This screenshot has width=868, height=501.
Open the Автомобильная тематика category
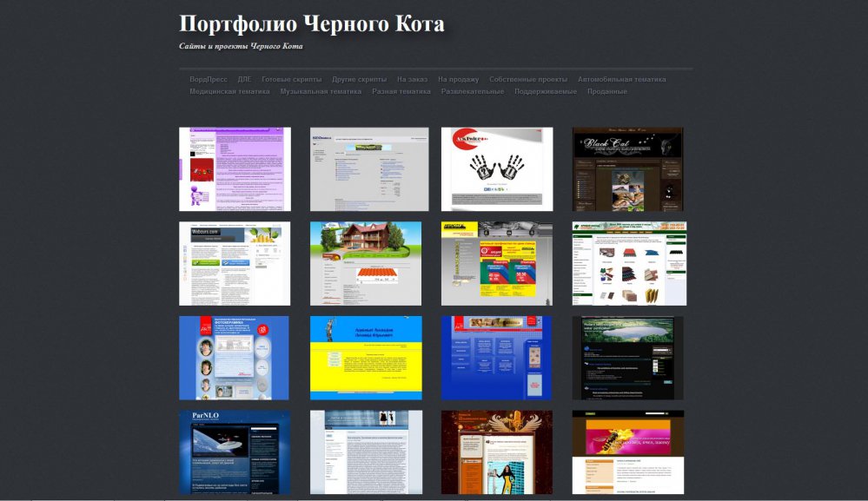(621, 80)
